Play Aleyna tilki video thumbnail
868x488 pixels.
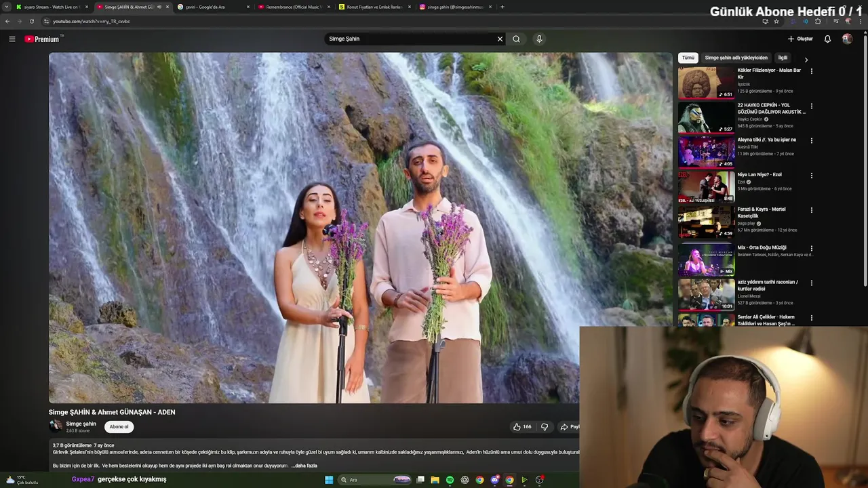pos(706,152)
